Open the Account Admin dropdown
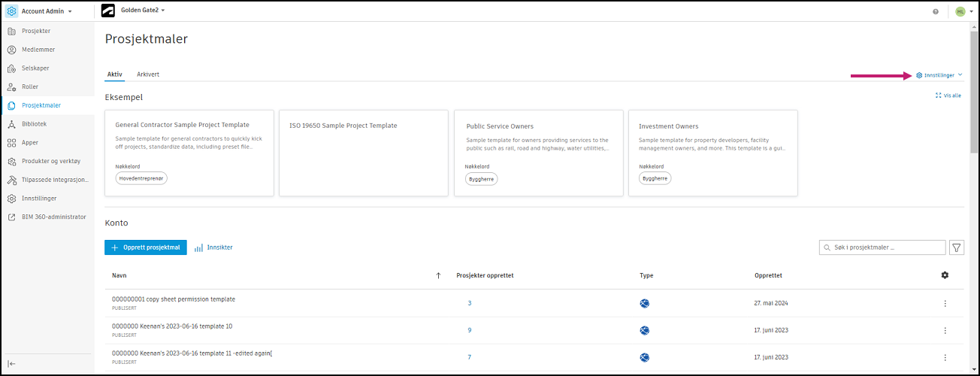The width and height of the screenshot is (980, 376). (47, 11)
